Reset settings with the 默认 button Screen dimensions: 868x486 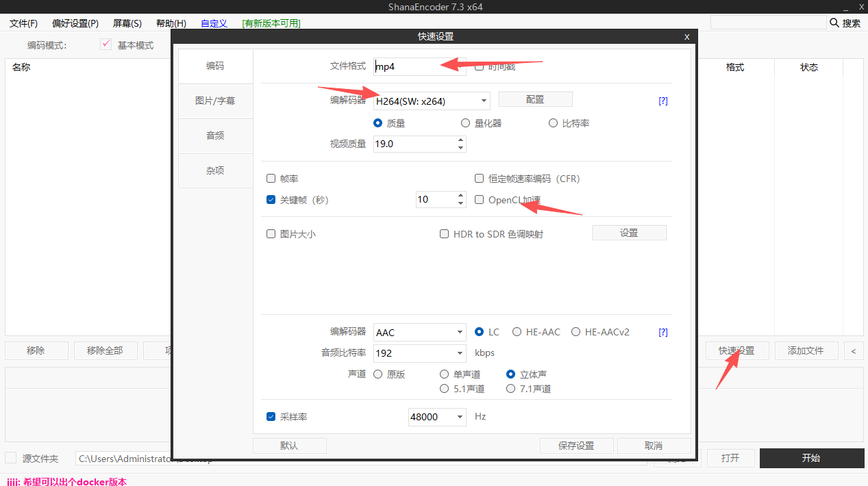point(289,445)
